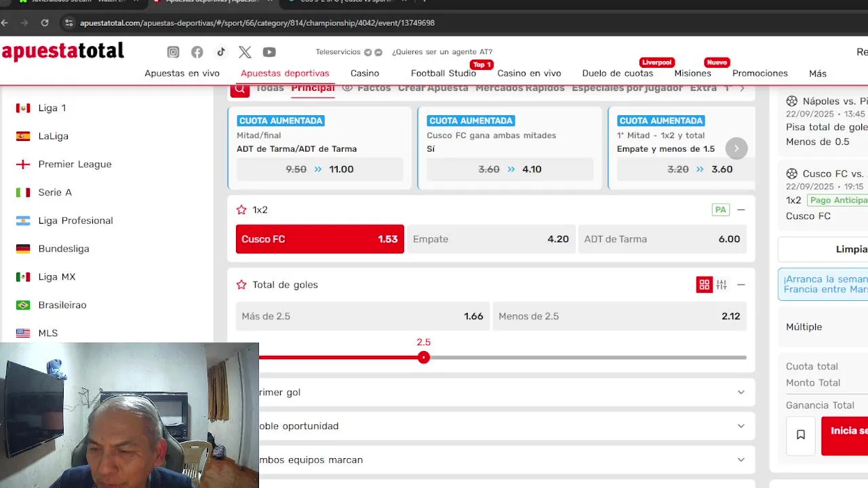Open the X (Twitter) social icon
Viewport: 868px width, 488px height.
[245, 52]
